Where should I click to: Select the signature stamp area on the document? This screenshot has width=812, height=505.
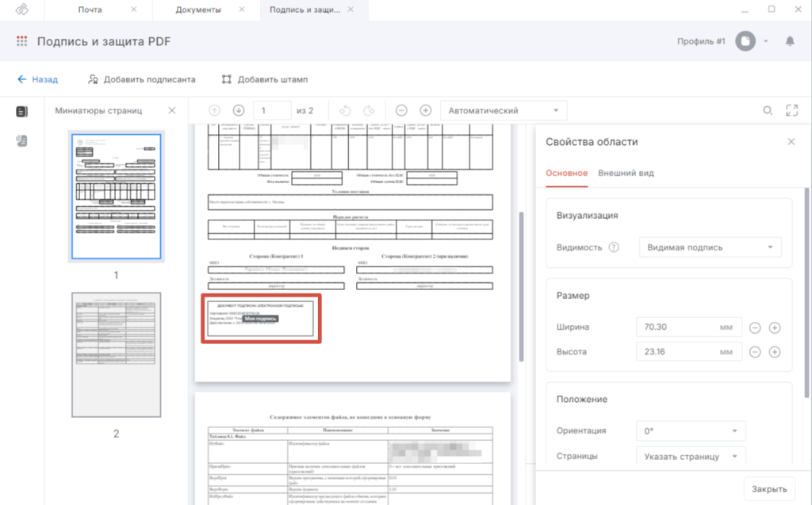[x=261, y=319]
